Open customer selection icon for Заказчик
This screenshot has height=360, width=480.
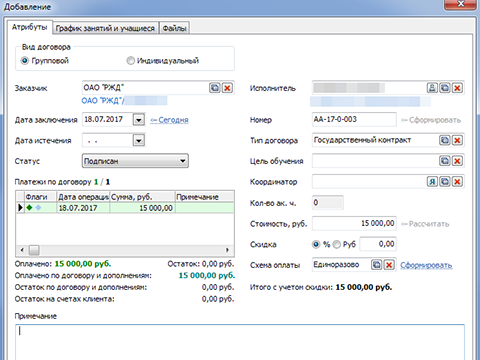(215, 88)
